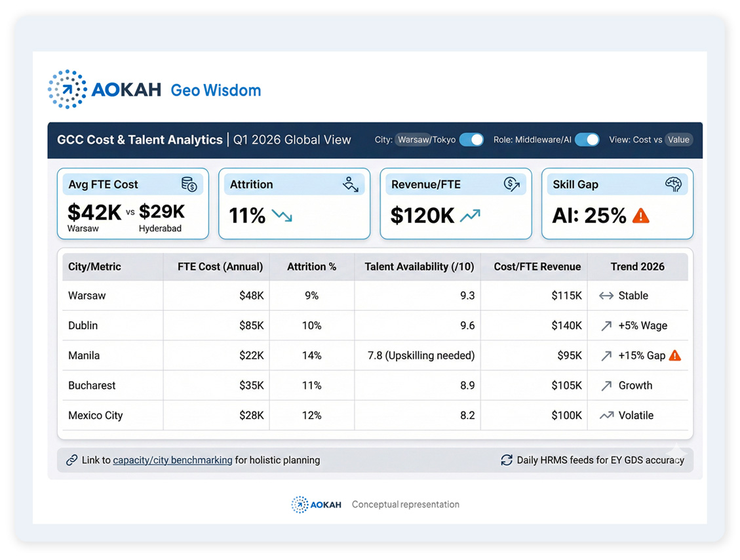
Task: Click the Daily HRMS feeds text
Action: (x=600, y=460)
